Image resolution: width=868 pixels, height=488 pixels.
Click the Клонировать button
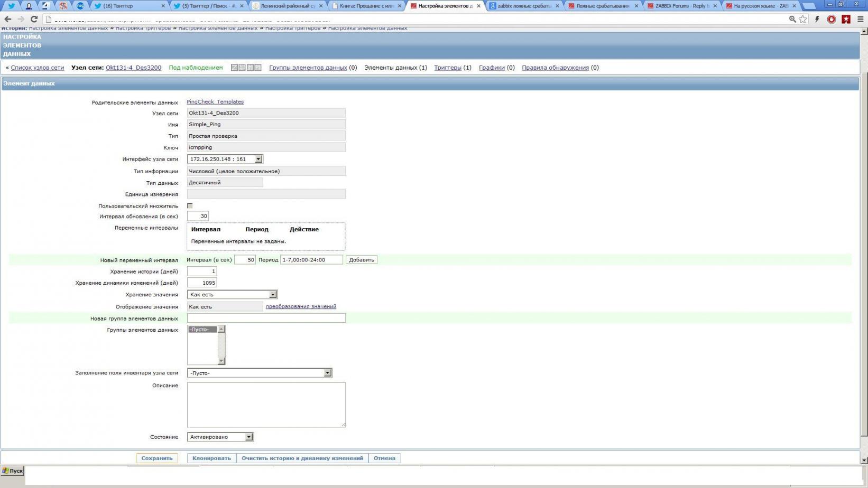point(211,458)
